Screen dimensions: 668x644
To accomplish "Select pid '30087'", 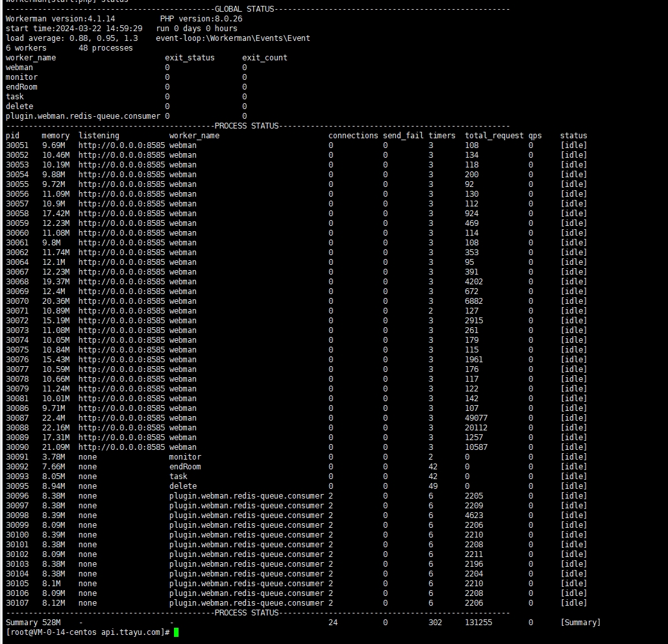I will [17, 418].
